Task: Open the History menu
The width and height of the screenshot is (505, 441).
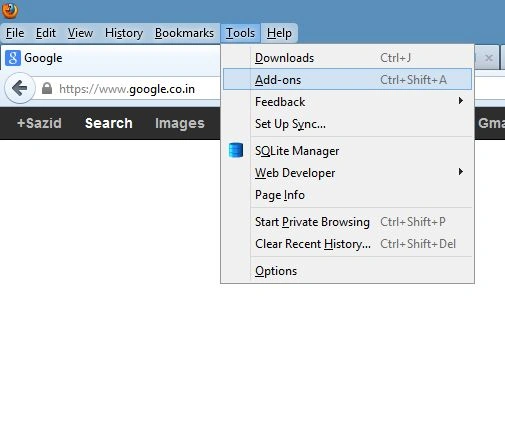Action: (x=124, y=33)
